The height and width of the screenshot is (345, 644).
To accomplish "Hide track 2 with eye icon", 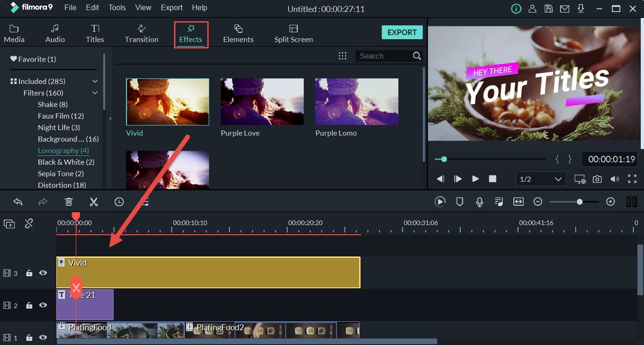I will (43, 305).
